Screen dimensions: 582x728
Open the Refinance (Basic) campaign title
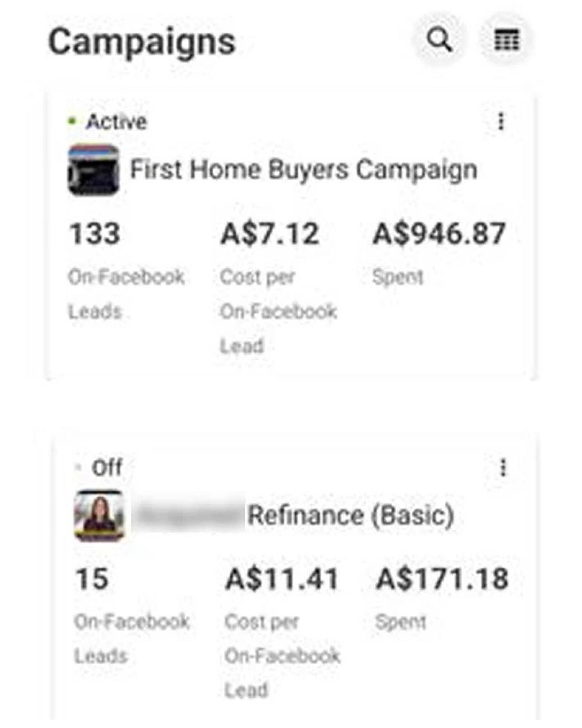click(350, 515)
